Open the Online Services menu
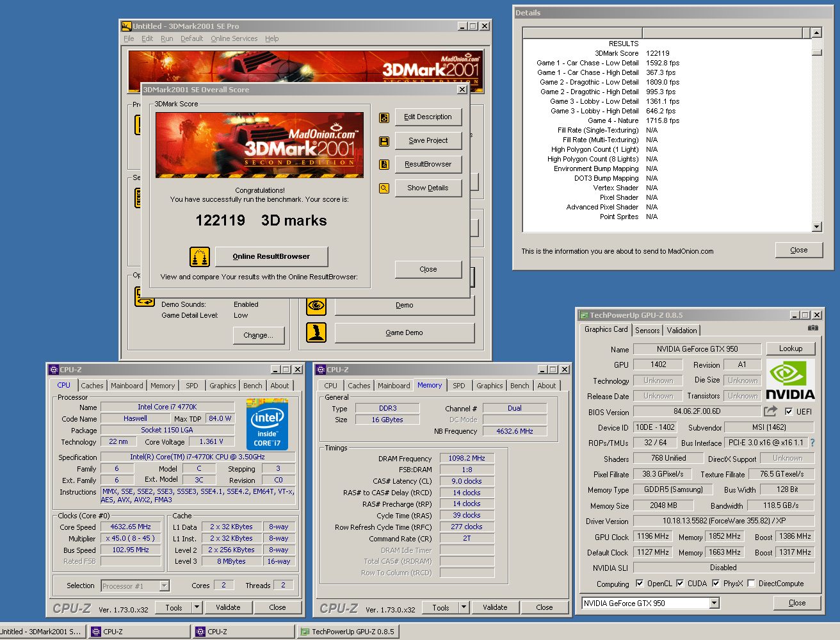The image size is (840, 640). pyautogui.click(x=234, y=38)
